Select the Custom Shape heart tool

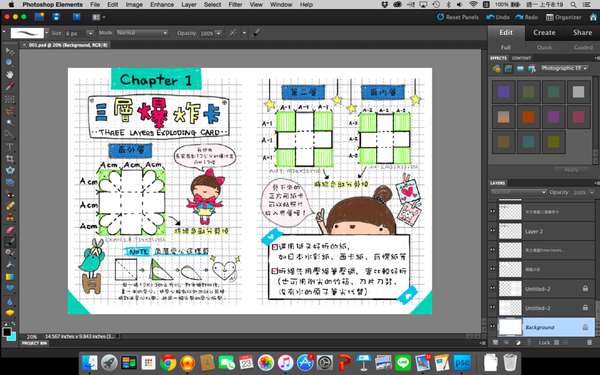10,289
